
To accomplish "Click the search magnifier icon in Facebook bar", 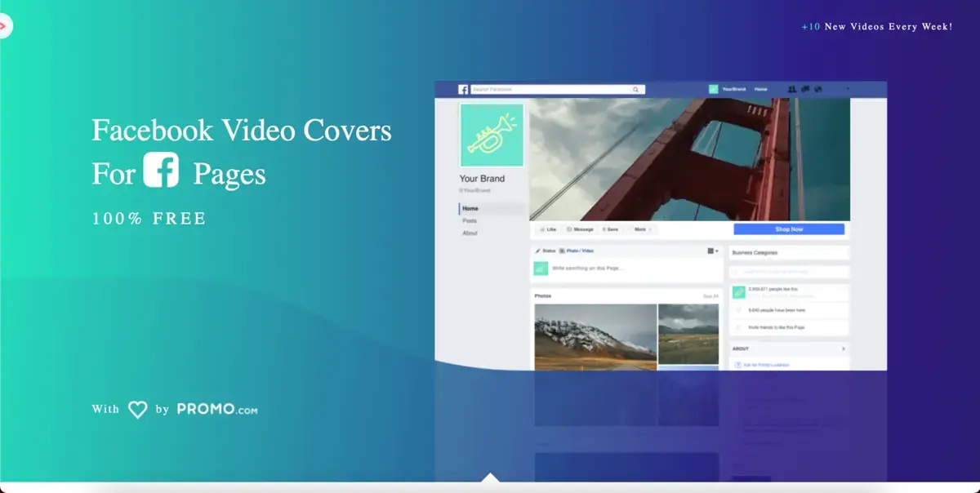I will tap(636, 89).
